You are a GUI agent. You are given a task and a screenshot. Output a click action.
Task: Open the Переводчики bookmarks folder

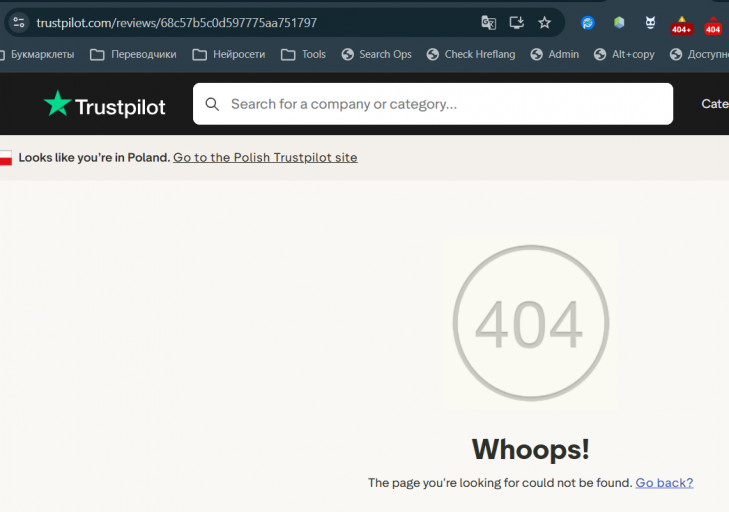point(133,54)
